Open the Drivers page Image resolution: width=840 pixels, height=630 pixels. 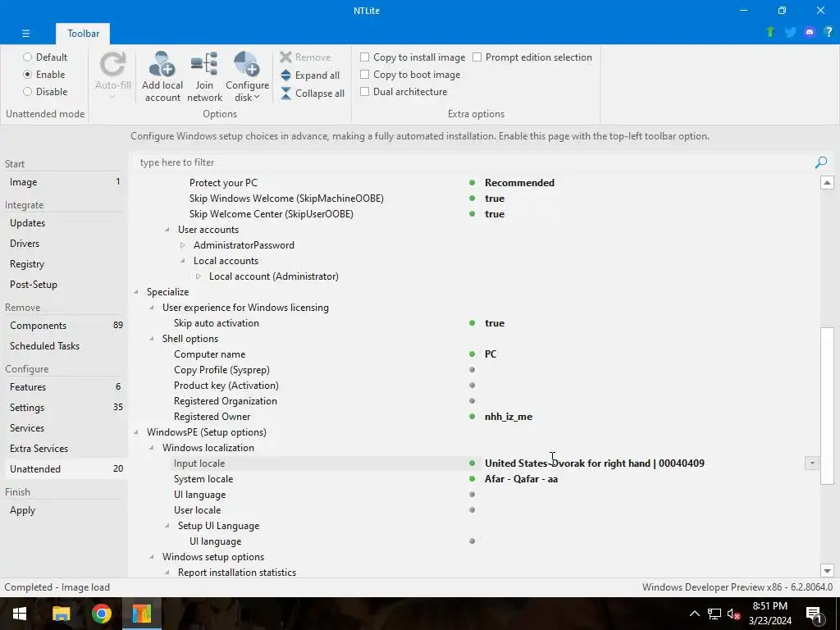pyautogui.click(x=64, y=243)
